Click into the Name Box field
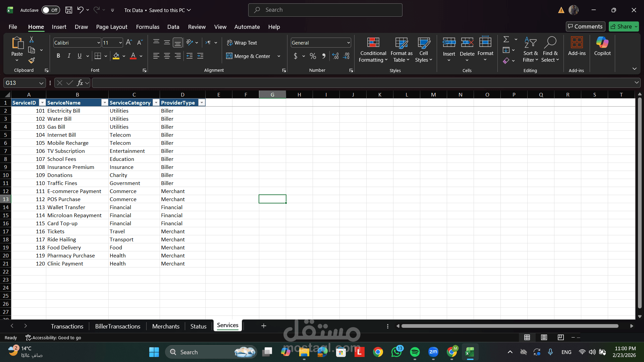This screenshot has width=644, height=362. tap(20, 83)
